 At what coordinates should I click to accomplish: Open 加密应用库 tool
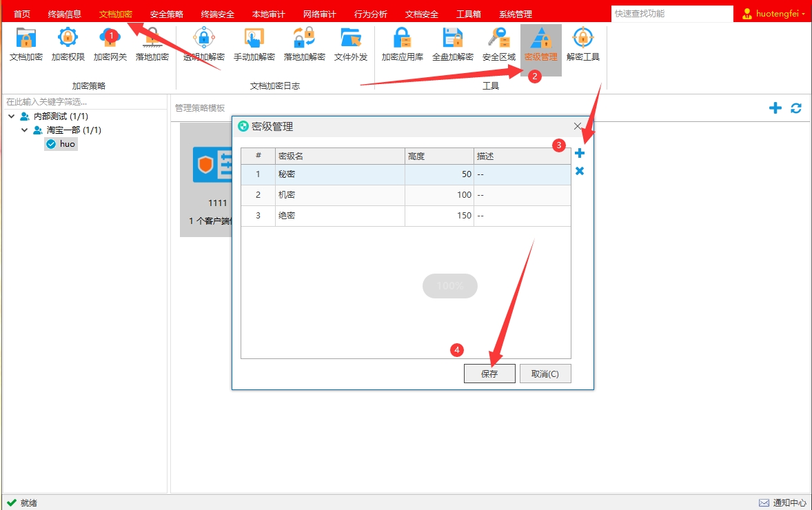(x=402, y=45)
